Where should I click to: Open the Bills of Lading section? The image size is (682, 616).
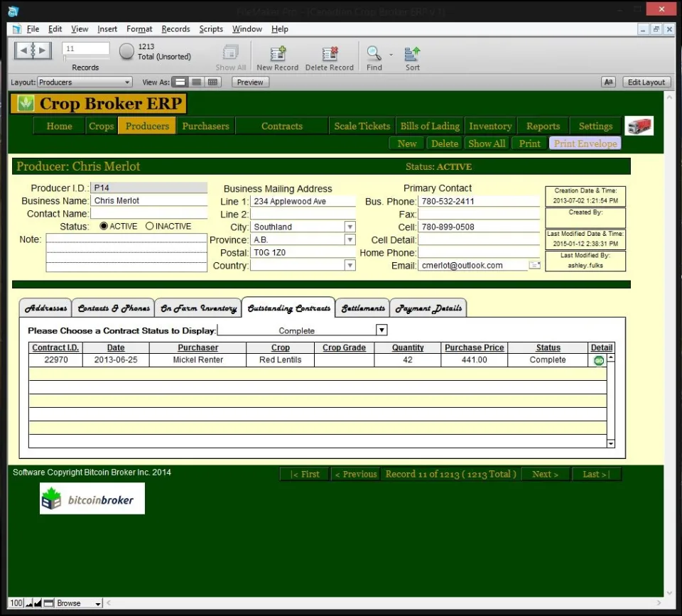click(430, 126)
